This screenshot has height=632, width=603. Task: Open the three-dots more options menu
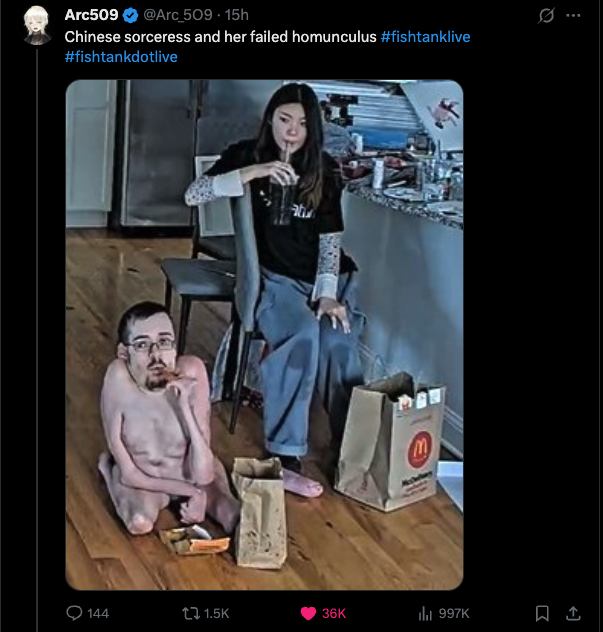[573, 15]
